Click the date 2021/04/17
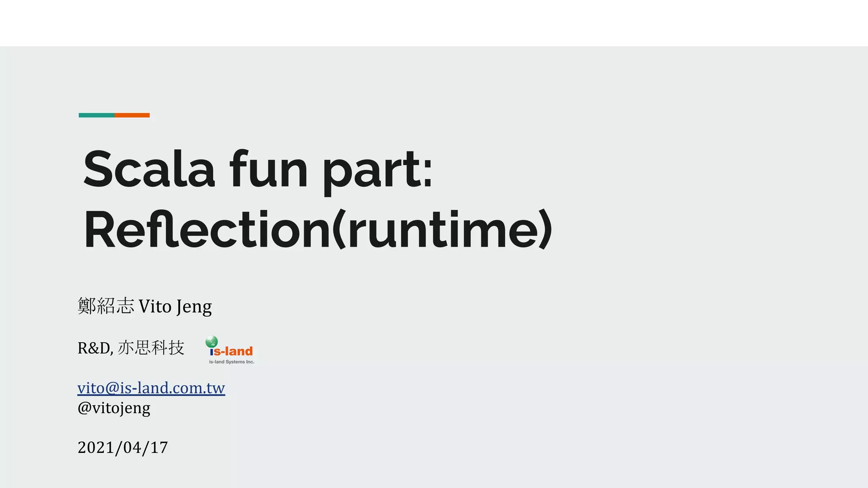The width and height of the screenshot is (868, 488). tap(123, 448)
